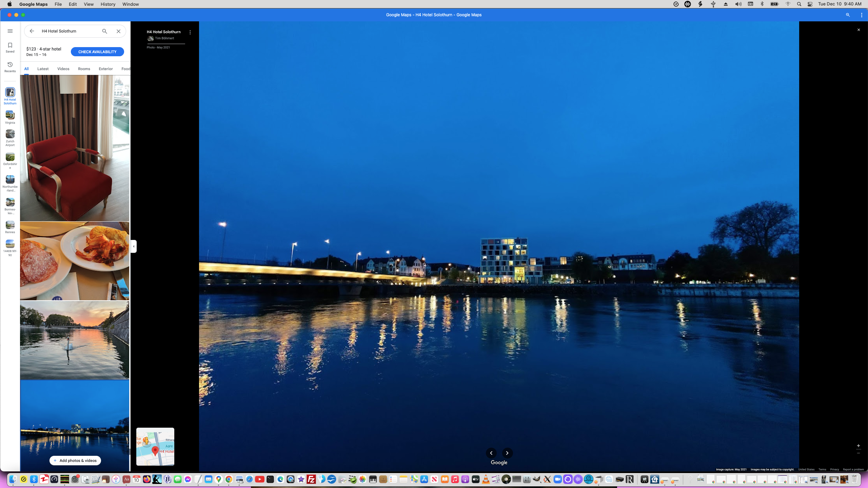Show next photo with right chevron
Screen dimensions: 868x488
click(507, 453)
